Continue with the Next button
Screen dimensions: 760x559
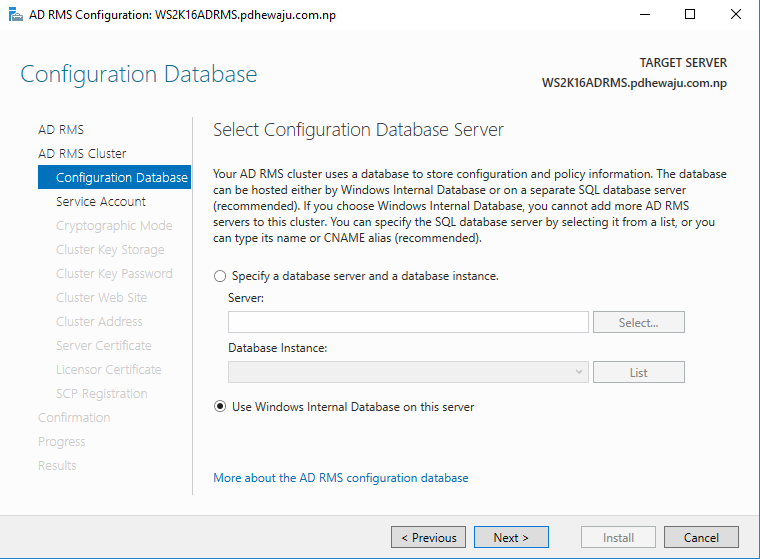(x=511, y=537)
